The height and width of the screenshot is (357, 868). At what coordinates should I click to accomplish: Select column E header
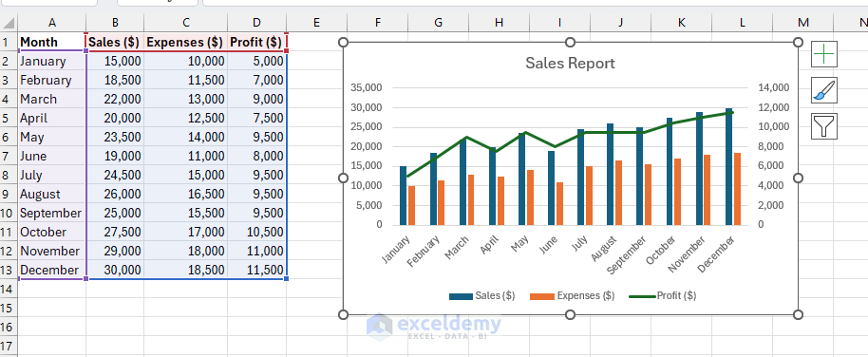coord(316,22)
